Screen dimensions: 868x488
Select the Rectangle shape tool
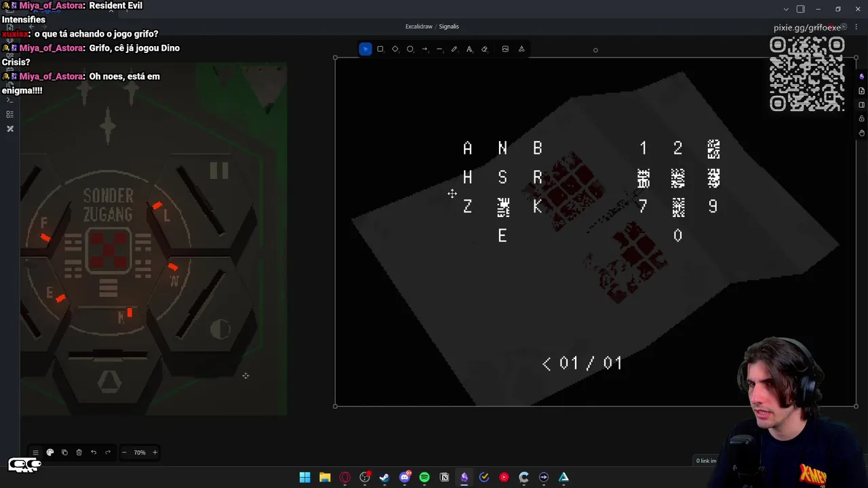coord(380,49)
